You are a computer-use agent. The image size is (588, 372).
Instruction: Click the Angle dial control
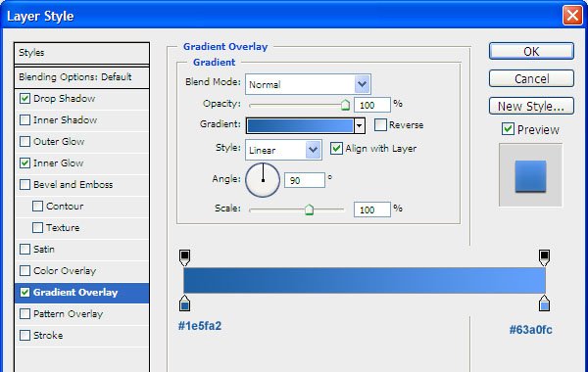(263, 180)
